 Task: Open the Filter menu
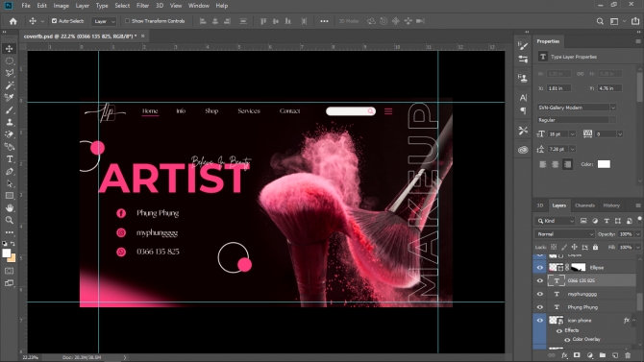[x=142, y=6]
